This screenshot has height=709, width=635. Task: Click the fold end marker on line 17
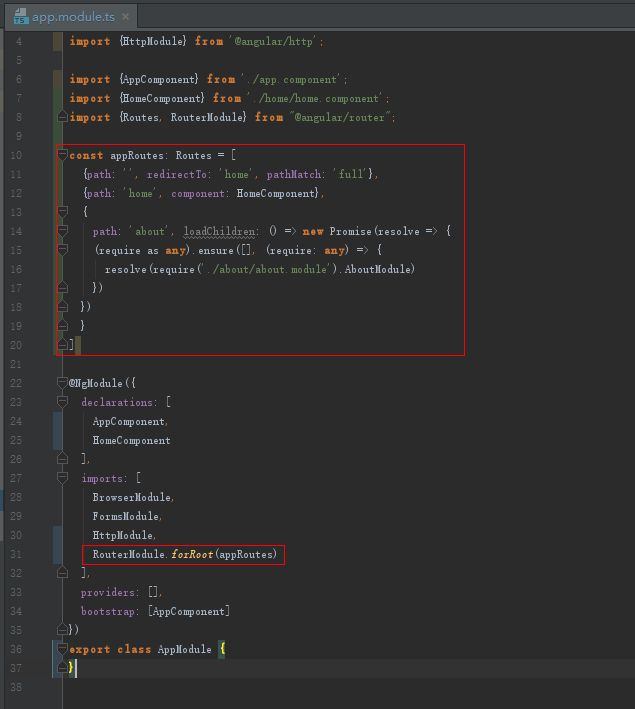(x=62, y=288)
